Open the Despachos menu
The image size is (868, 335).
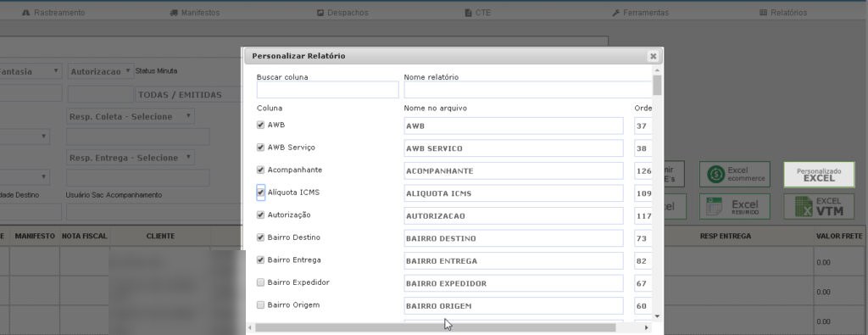(x=342, y=13)
